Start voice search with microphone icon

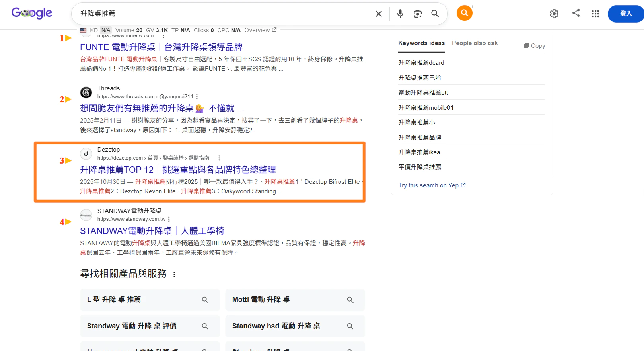click(x=400, y=14)
